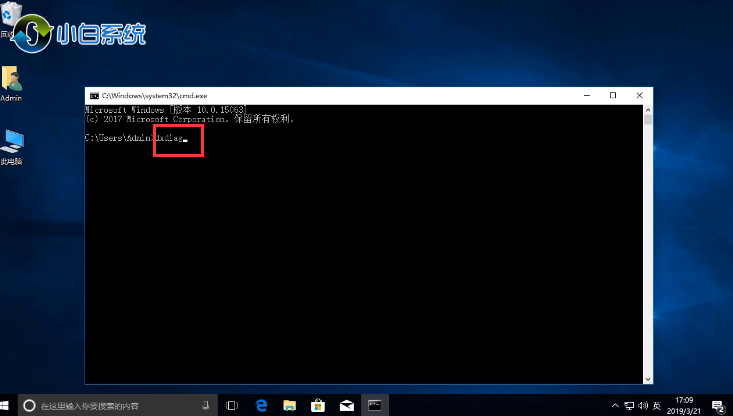Viewport: 733px width, 416px height.
Task: Open the Action Center notification icon
Action: [x=719, y=405]
